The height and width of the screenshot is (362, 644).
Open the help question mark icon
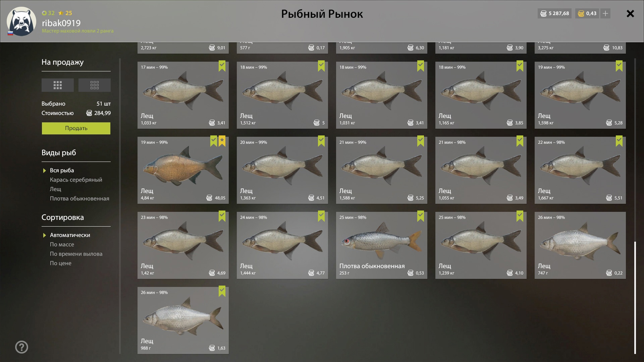tap(21, 347)
